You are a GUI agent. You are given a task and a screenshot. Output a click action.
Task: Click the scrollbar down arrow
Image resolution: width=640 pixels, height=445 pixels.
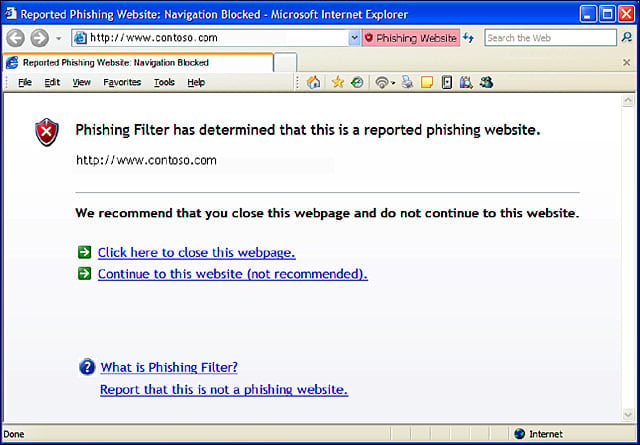coord(628,414)
